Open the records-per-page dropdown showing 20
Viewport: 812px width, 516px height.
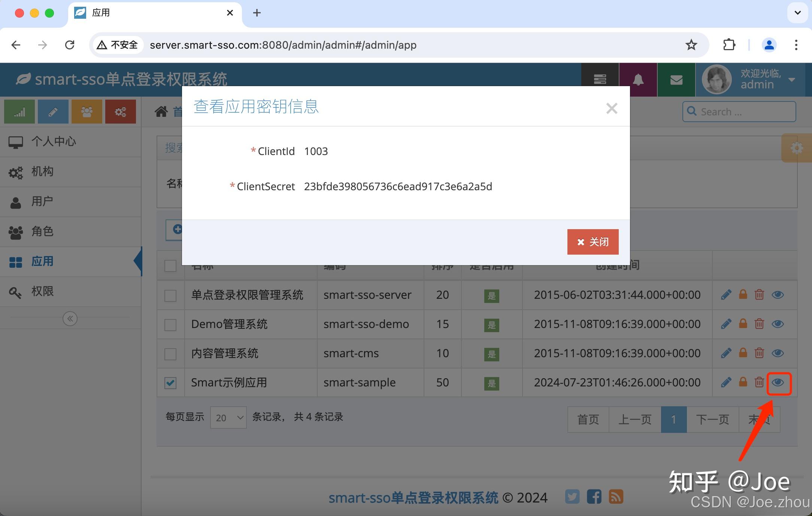[x=228, y=417]
